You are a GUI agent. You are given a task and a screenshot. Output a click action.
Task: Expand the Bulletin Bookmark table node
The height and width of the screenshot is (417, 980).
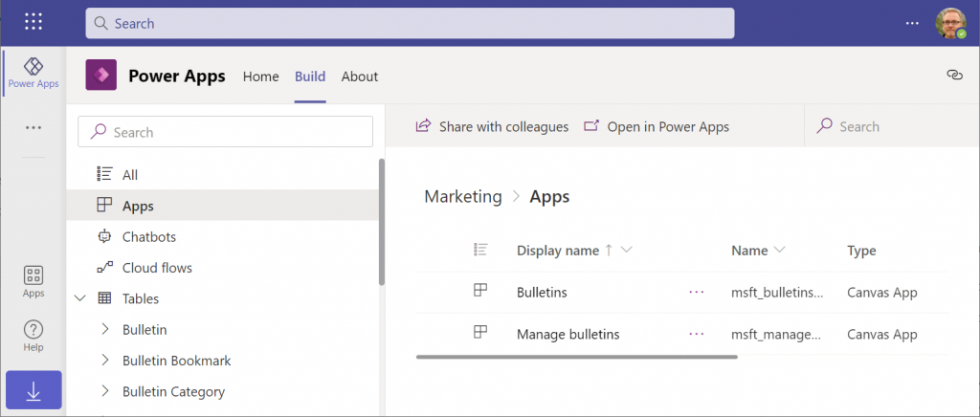(105, 361)
